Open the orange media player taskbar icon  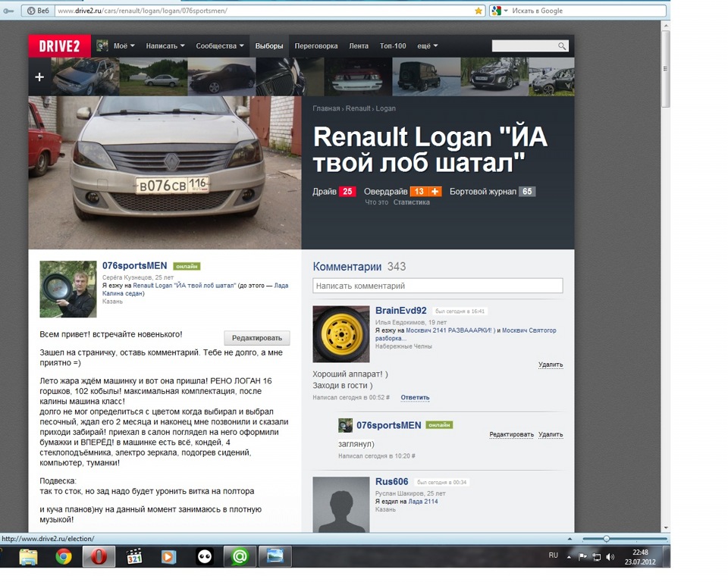[168, 556]
